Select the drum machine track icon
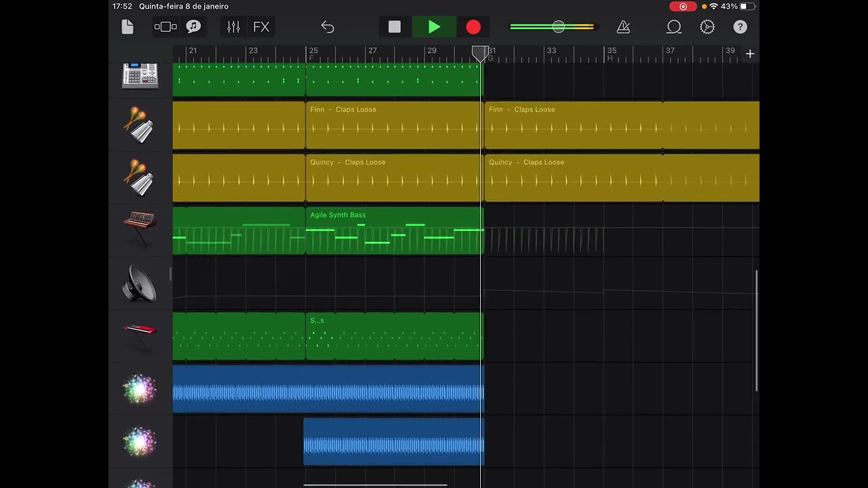This screenshot has height=488, width=868. [140, 76]
